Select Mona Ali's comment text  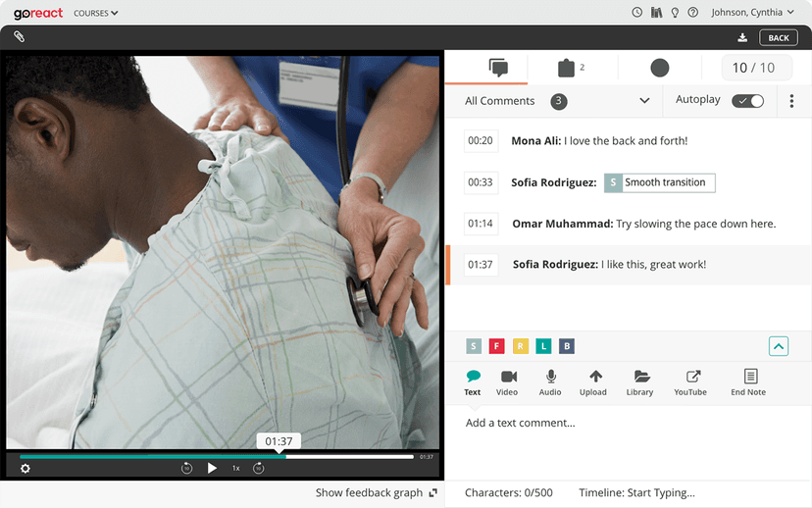click(x=626, y=141)
